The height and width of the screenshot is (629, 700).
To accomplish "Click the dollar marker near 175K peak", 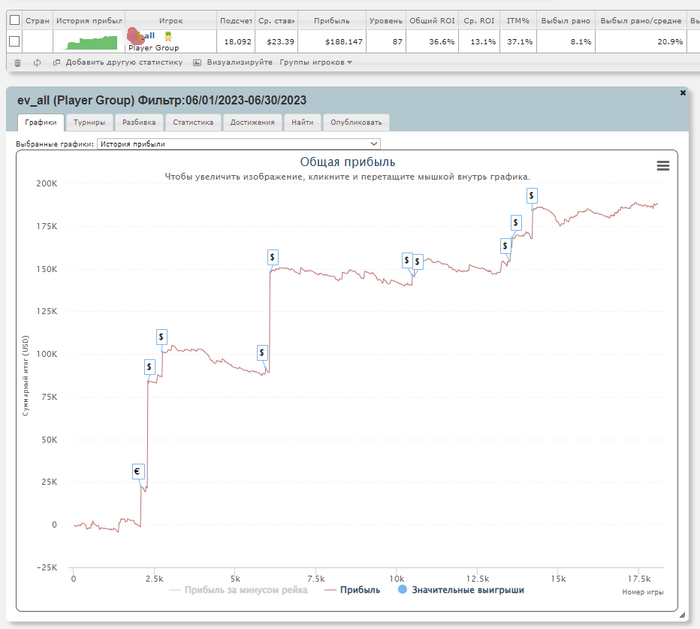I will point(516,222).
